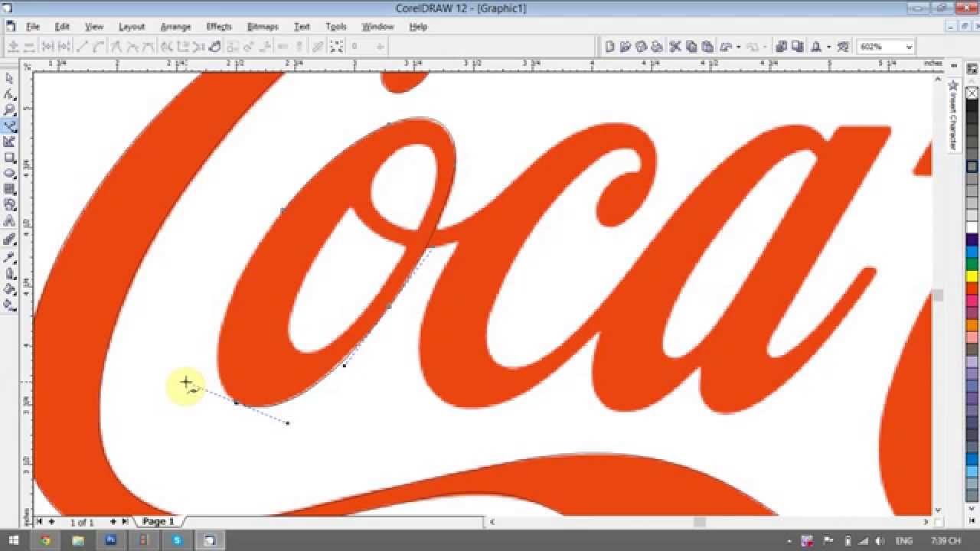Make node Smooth icon

click(x=132, y=47)
